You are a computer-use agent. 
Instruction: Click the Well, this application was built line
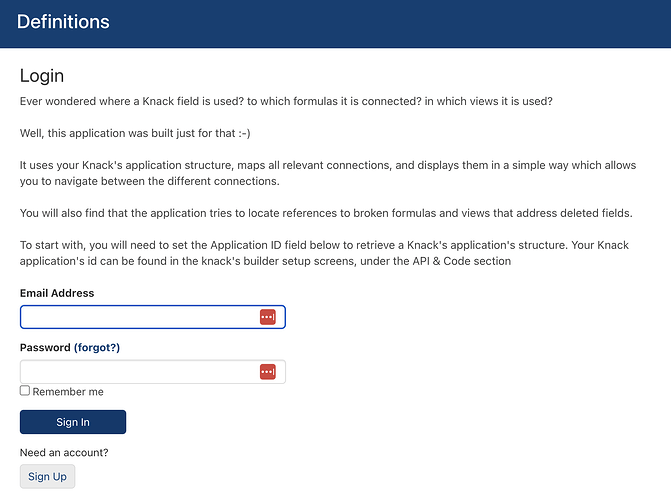135,134
